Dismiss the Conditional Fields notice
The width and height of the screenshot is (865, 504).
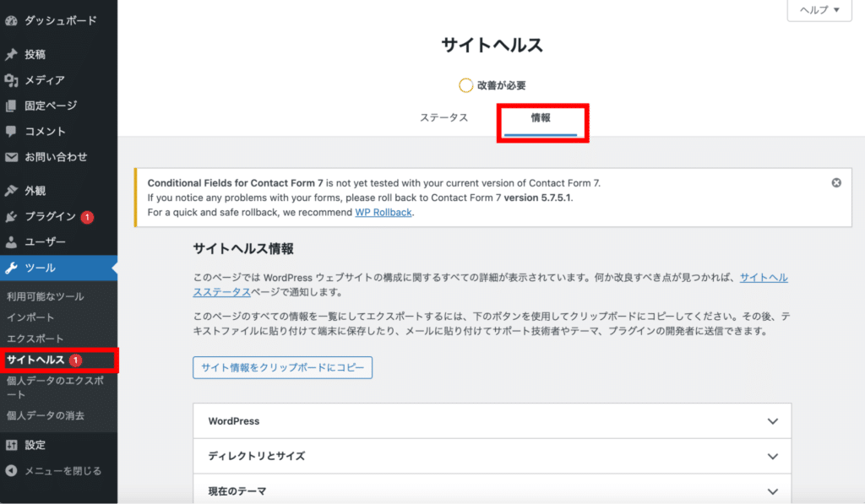836,182
